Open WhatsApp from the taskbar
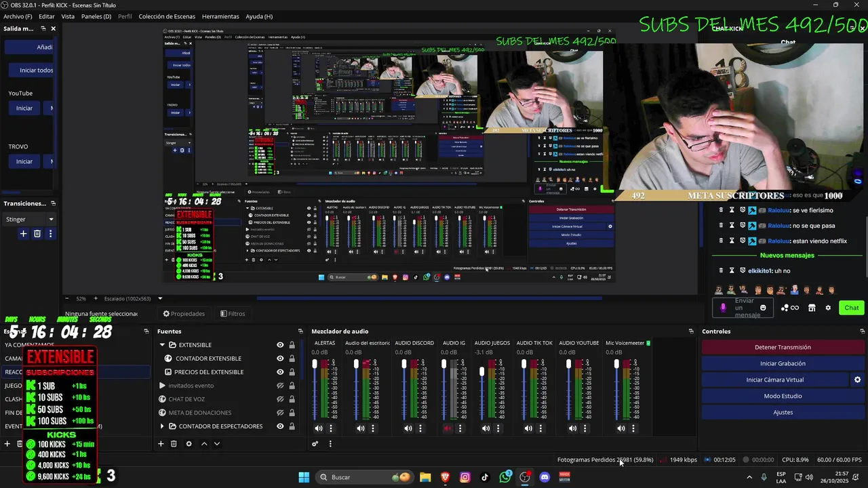868x488 pixels. (x=505, y=477)
